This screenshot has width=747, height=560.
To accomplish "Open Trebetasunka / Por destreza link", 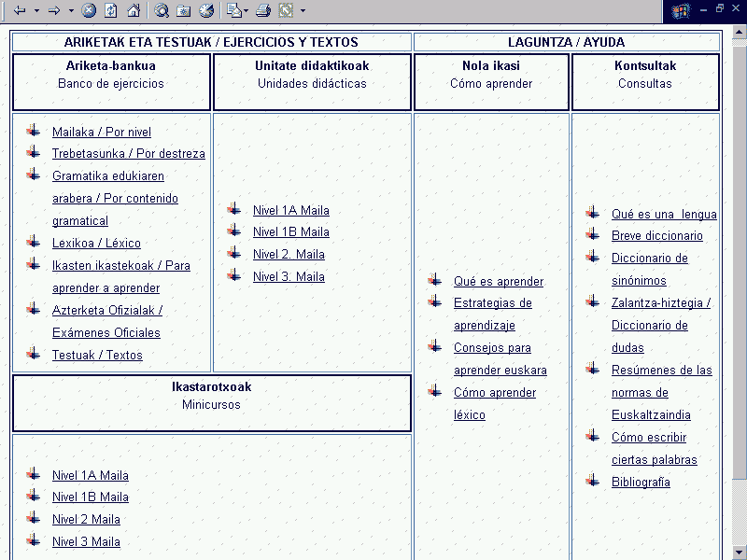I will tap(129, 153).
